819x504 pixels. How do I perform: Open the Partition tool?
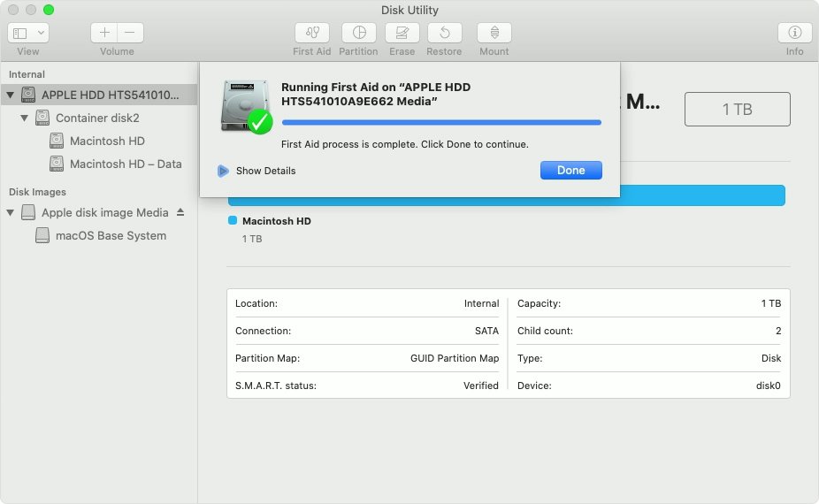click(x=358, y=33)
